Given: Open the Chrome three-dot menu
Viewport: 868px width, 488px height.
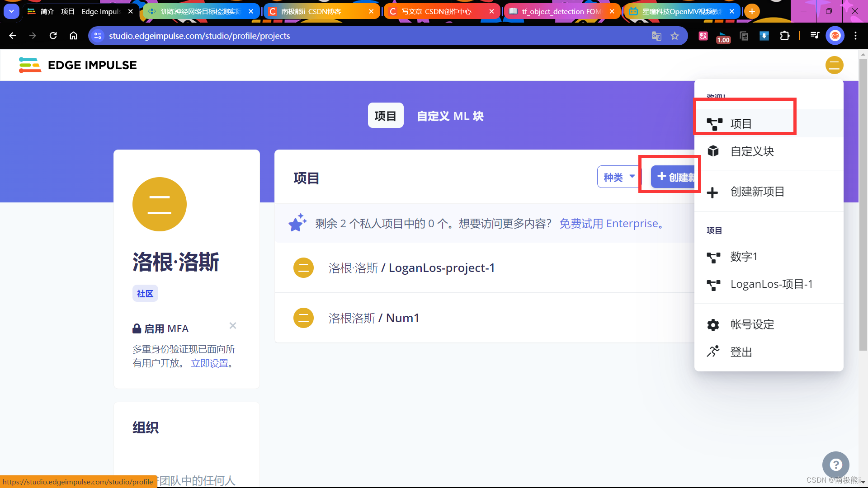Looking at the screenshot, I should pos(855,36).
